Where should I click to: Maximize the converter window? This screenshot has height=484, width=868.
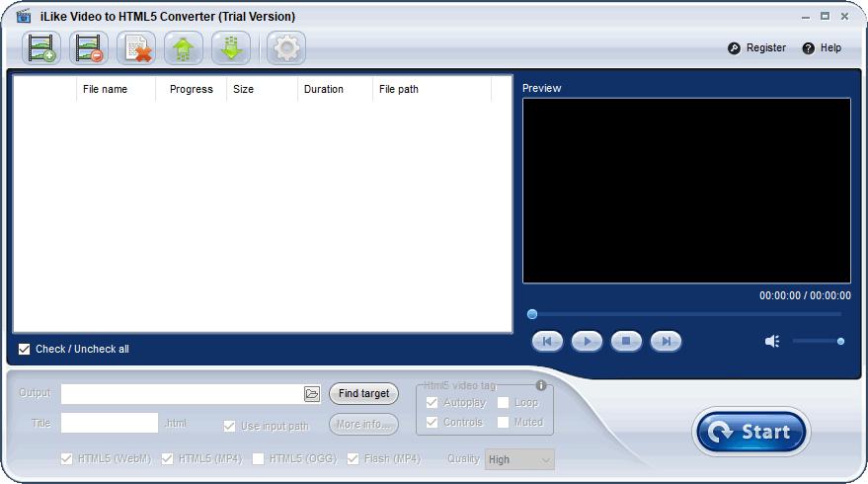point(825,17)
